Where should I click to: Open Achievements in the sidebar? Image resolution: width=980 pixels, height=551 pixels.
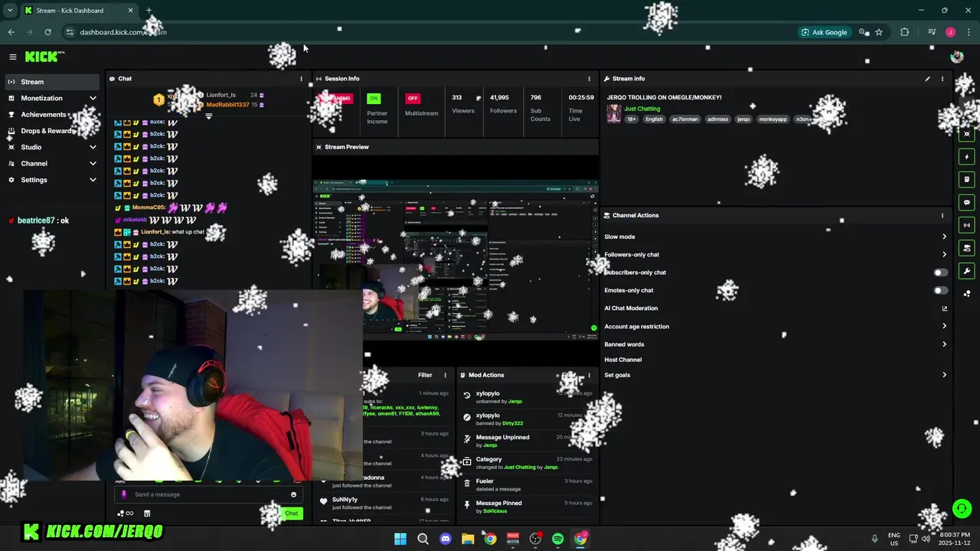(52, 115)
